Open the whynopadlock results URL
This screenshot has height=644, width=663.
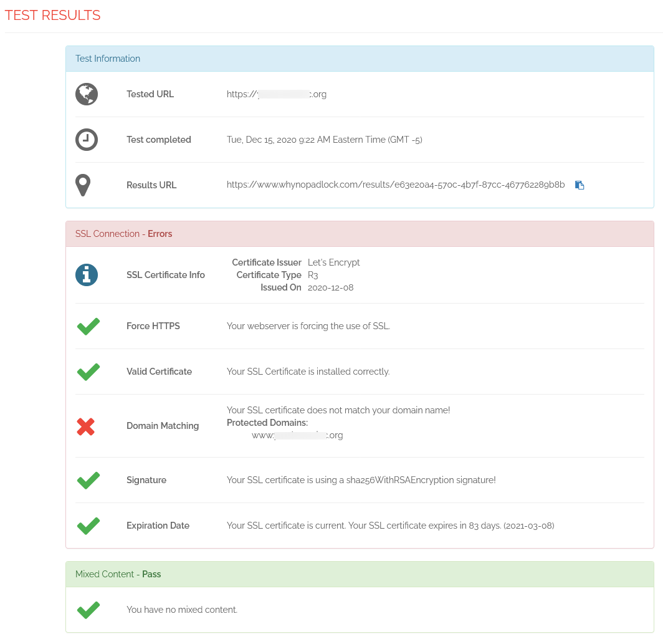pyautogui.click(x=395, y=185)
